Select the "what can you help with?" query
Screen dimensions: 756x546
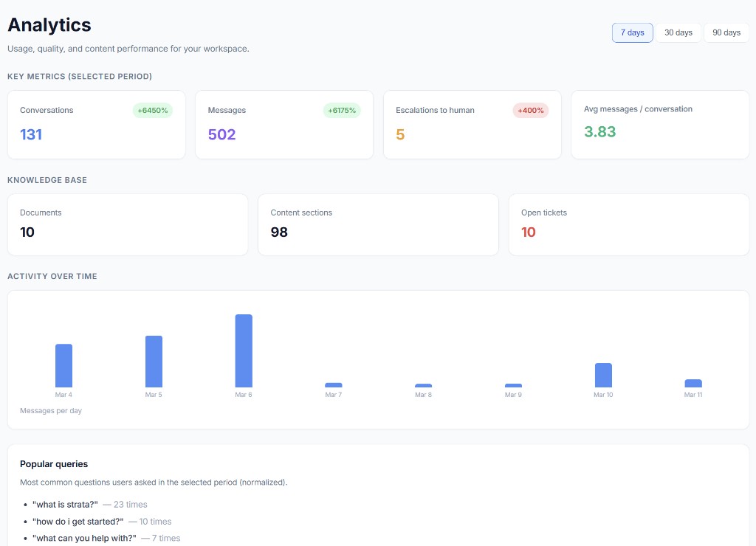(x=84, y=539)
